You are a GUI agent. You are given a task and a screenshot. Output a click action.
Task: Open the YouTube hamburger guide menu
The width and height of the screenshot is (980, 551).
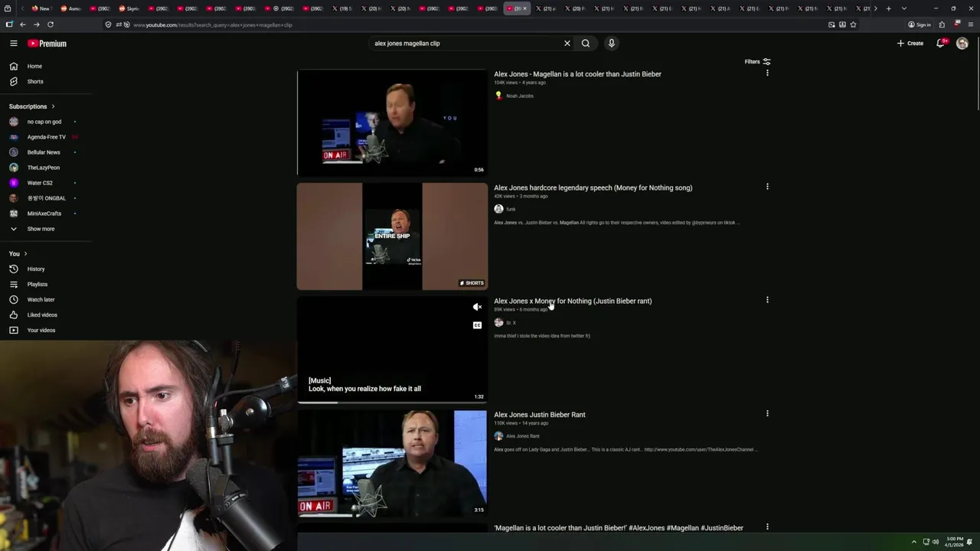point(14,44)
